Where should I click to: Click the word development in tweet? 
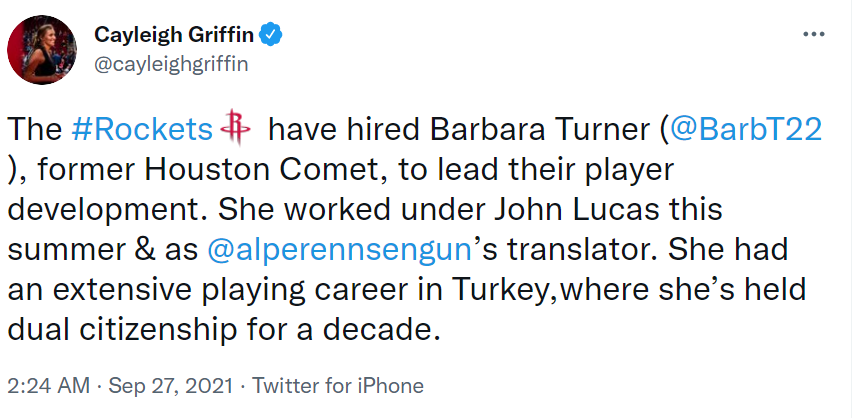(x=108, y=211)
